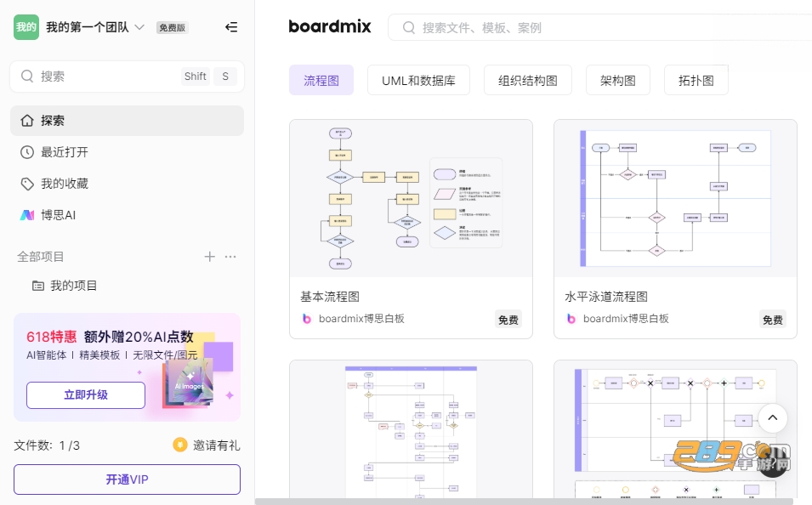Image resolution: width=812 pixels, height=505 pixels.
Task: Click the scroll-to-top arrow button
Action: (773, 418)
